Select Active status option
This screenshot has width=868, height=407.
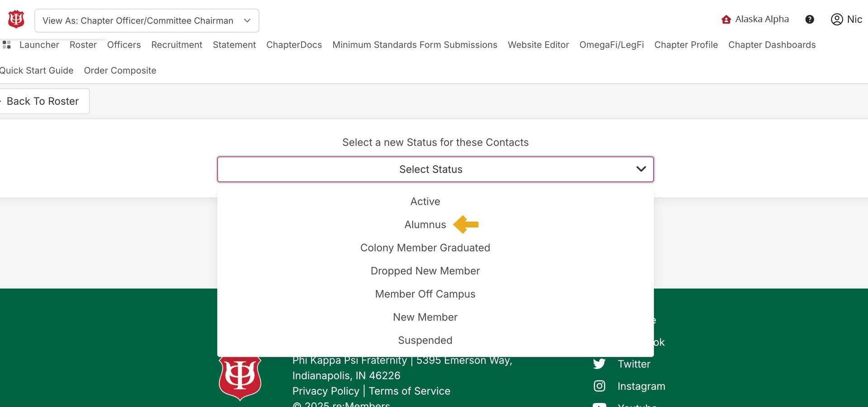coord(425,202)
